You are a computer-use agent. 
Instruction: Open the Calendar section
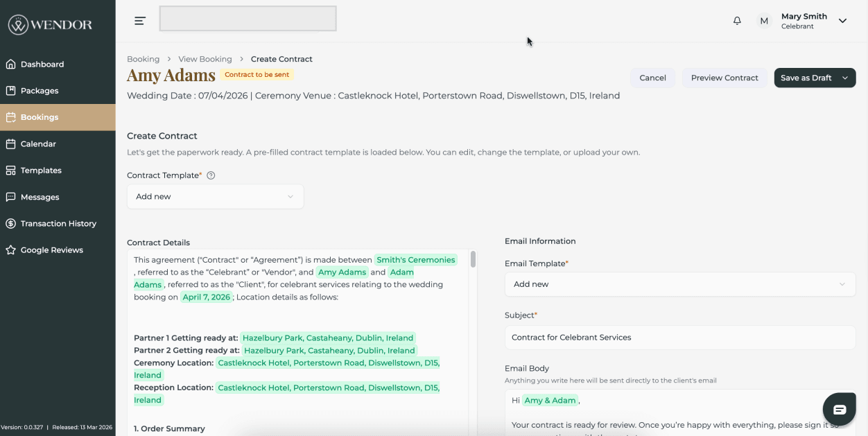(x=39, y=143)
